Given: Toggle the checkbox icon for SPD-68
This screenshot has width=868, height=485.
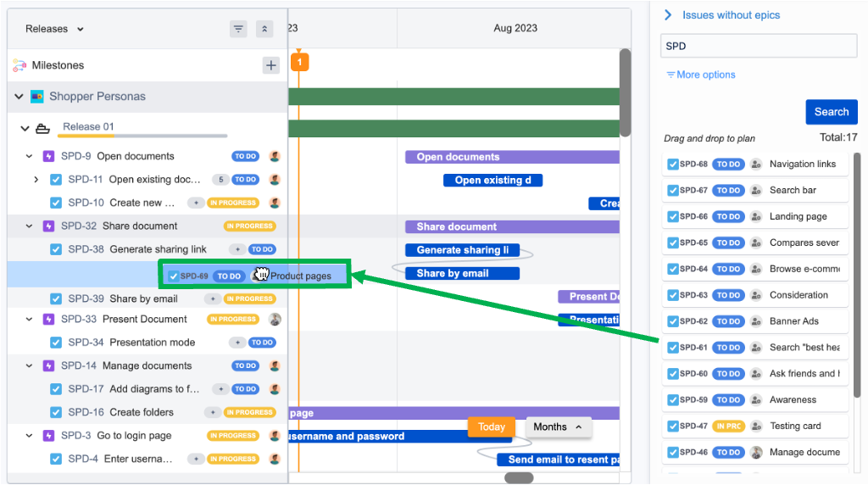Looking at the screenshot, I should pos(673,164).
